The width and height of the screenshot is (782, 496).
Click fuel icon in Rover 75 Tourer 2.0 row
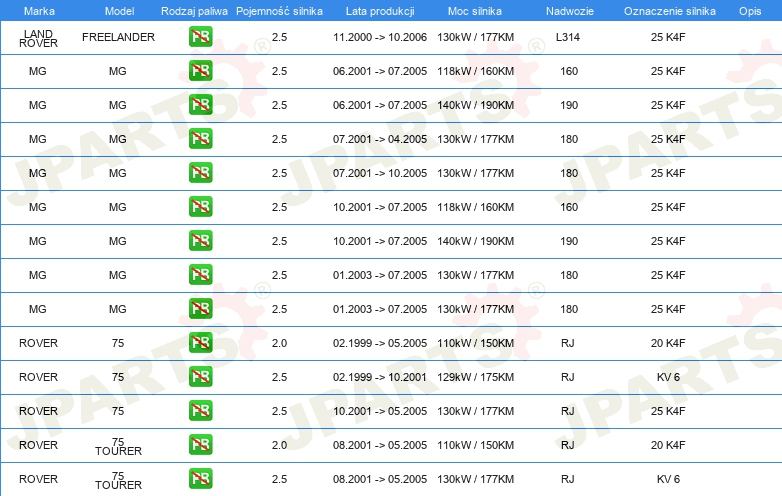(200, 445)
